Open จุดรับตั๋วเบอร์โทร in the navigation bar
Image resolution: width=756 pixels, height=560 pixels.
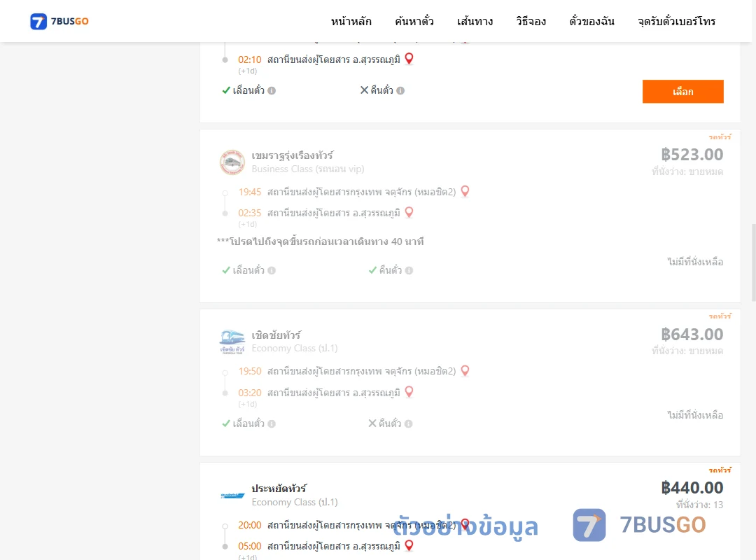click(x=676, y=21)
